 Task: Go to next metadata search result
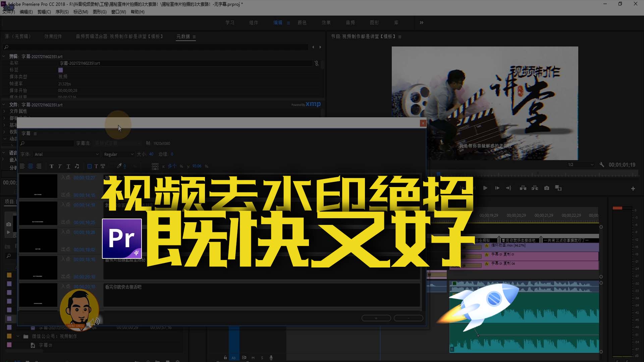(x=320, y=47)
